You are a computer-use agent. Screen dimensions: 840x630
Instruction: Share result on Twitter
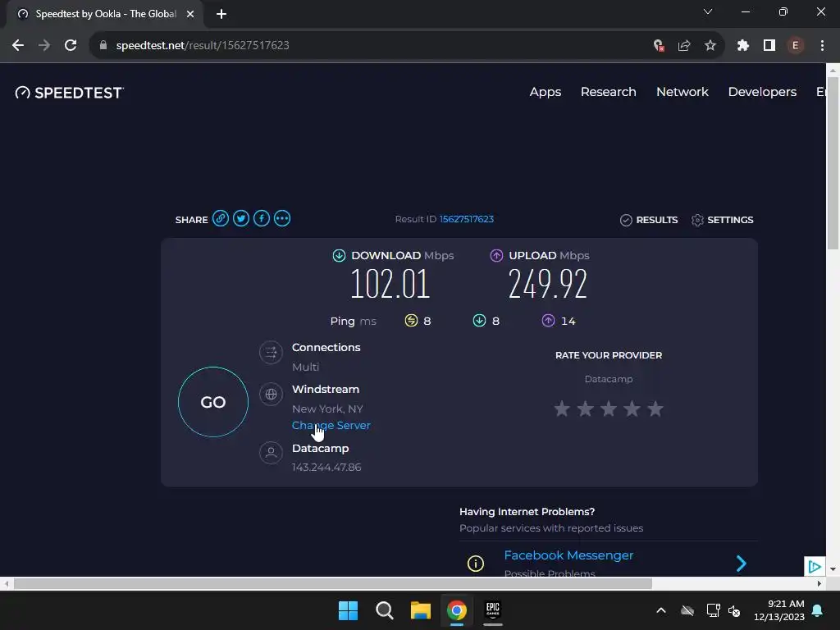point(241,218)
